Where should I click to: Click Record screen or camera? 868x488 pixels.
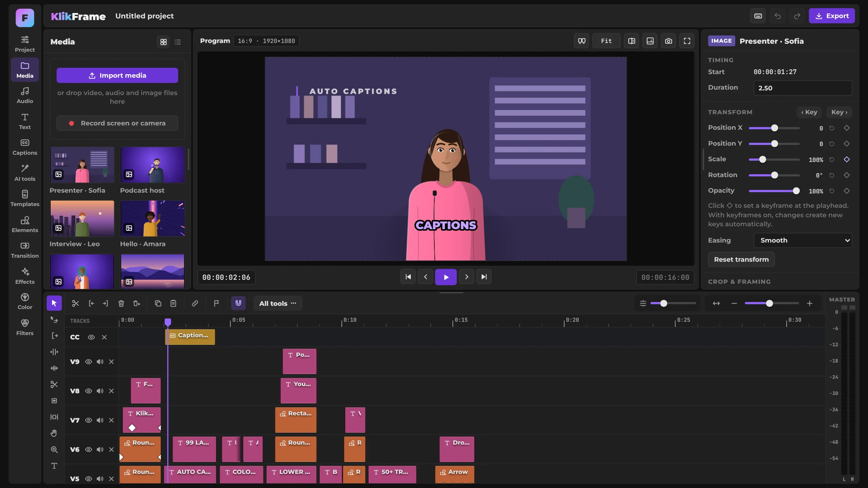117,123
